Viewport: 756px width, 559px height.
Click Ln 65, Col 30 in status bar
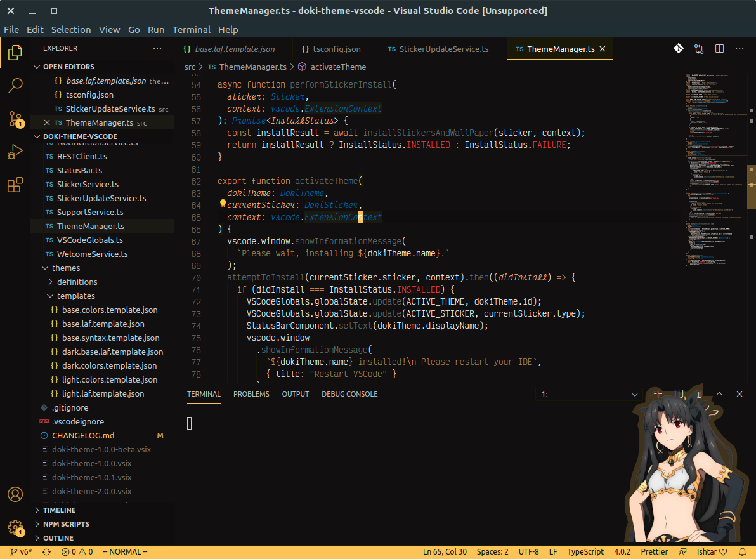pyautogui.click(x=445, y=552)
